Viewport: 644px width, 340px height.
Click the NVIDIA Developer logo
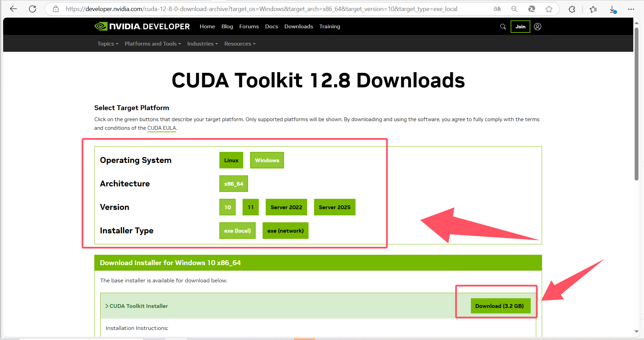click(x=142, y=27)
